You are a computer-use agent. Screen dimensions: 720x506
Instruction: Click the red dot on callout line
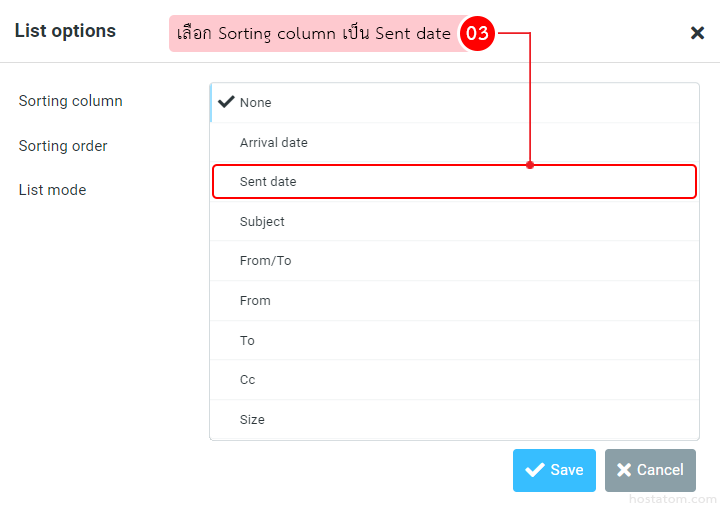click(530, 165)
